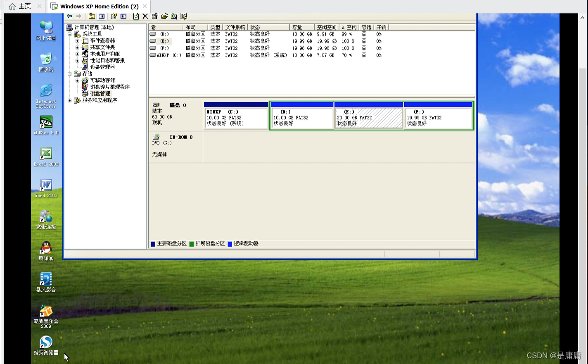Select the 回收站 recycle bin icon
Screen dimensions: 588x364
click(x=46, y=62)
